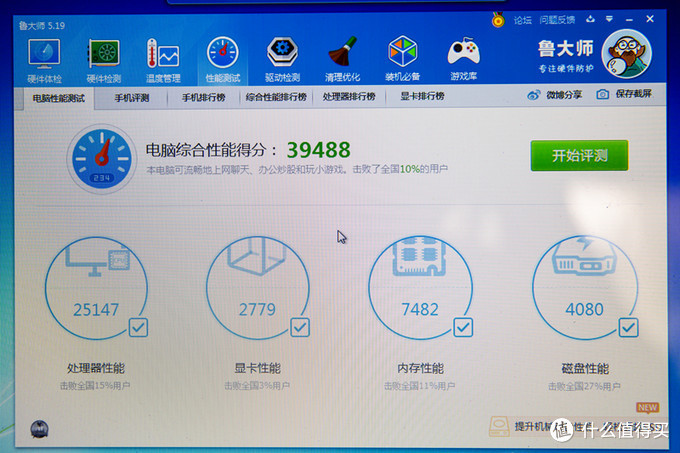Open the 装机必备 software cube icon
Screen dimensions: 680x453
pos(402,52)
